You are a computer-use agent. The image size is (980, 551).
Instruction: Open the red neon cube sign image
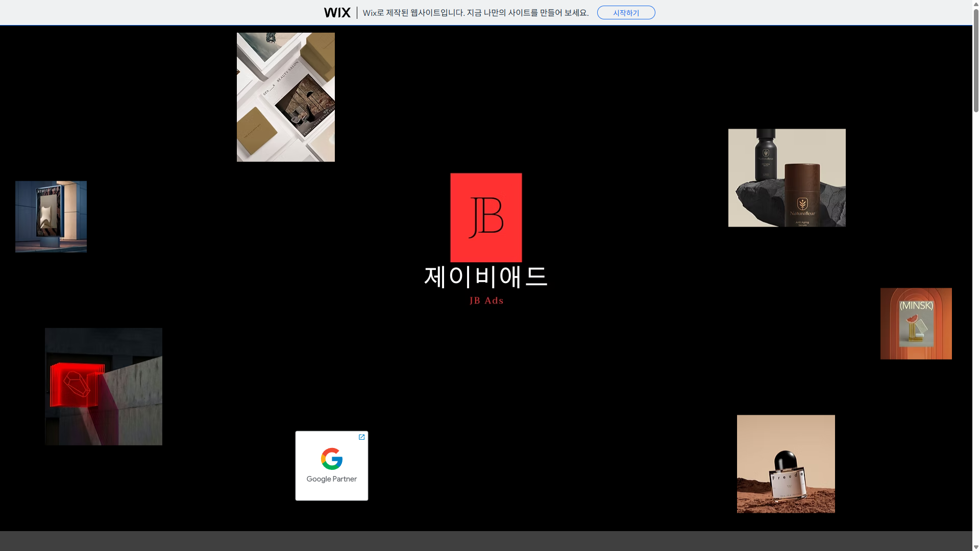pyautogui.click(x=104, y=387)
